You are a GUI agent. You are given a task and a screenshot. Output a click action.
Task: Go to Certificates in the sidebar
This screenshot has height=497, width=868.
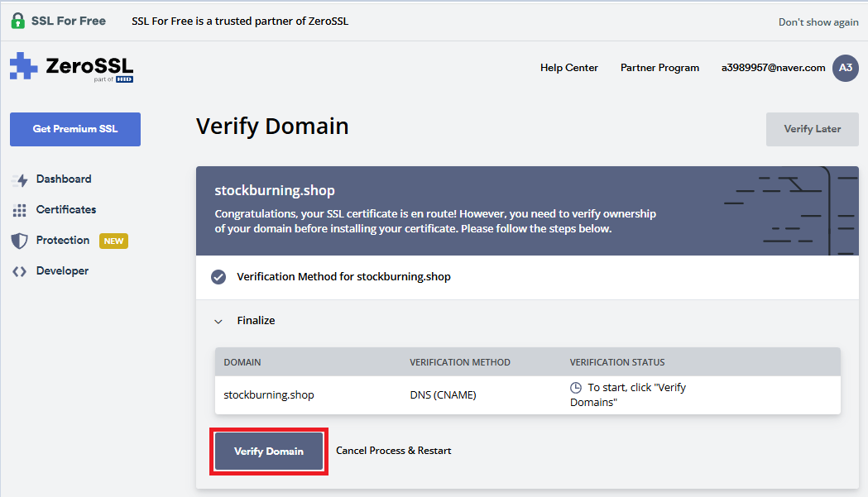(x=66, y=210)
